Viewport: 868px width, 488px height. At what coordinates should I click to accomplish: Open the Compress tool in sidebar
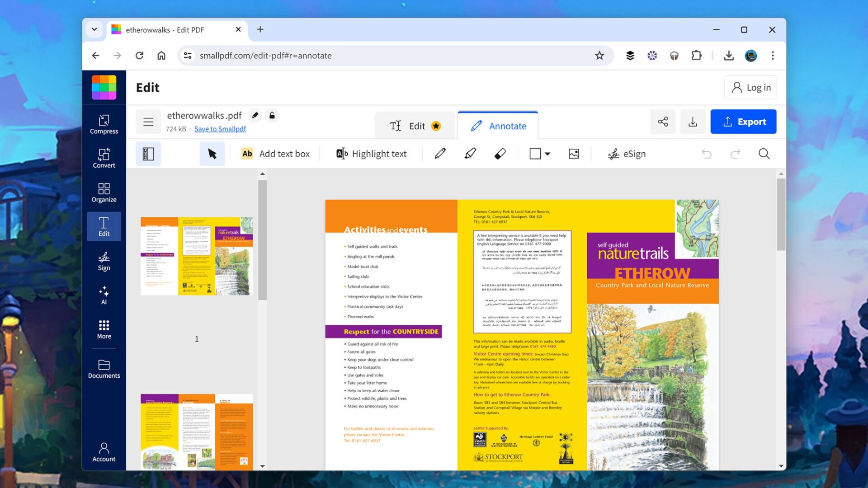(104, 124)
